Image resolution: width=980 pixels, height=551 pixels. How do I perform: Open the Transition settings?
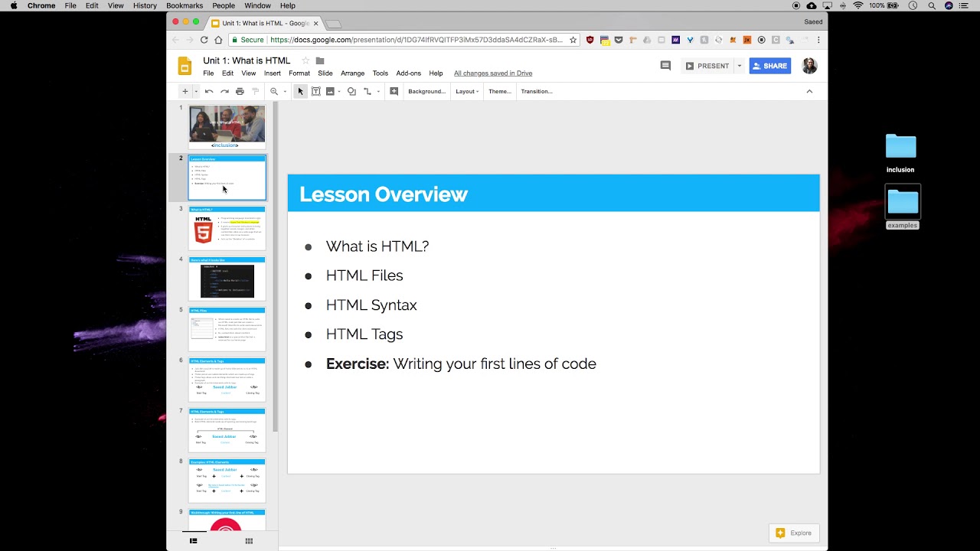tap(537, 91)
